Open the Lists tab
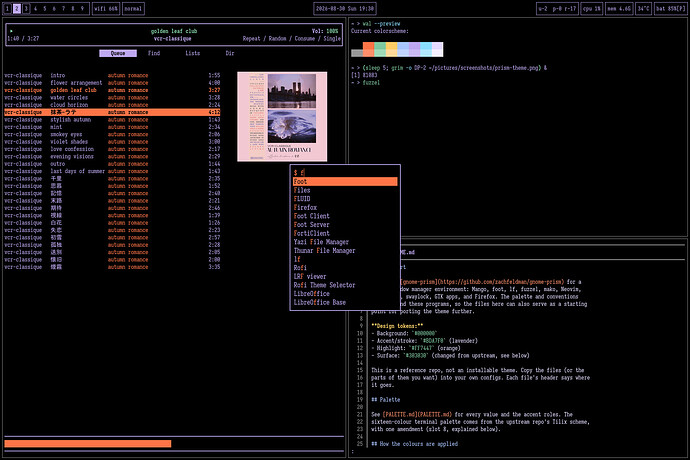 click(193, 53)
